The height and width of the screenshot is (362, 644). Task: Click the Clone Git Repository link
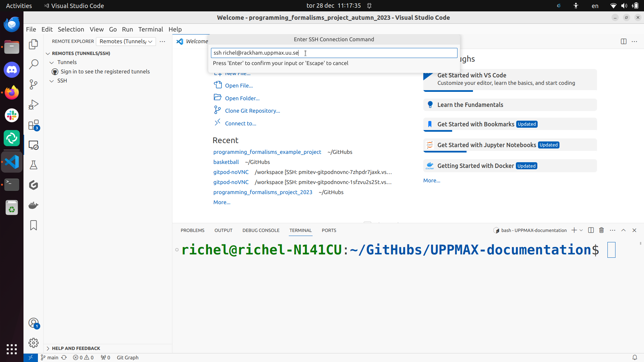pos(252,111)
